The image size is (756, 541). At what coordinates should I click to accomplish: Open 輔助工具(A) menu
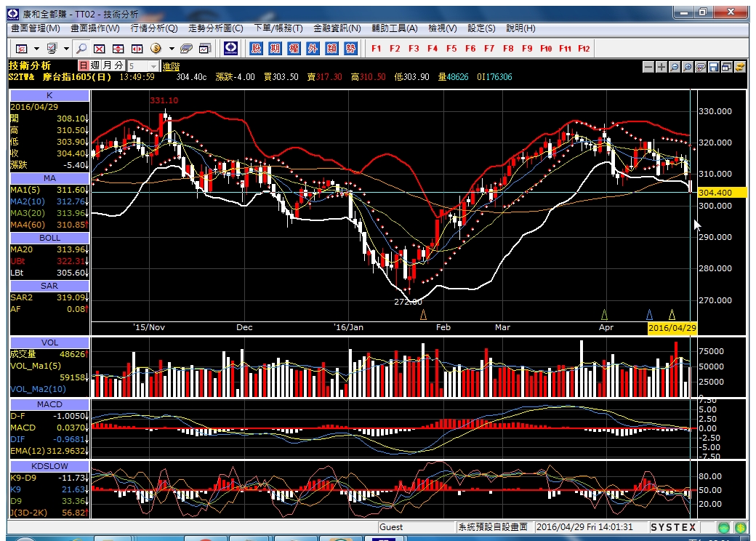pos(395,28)
